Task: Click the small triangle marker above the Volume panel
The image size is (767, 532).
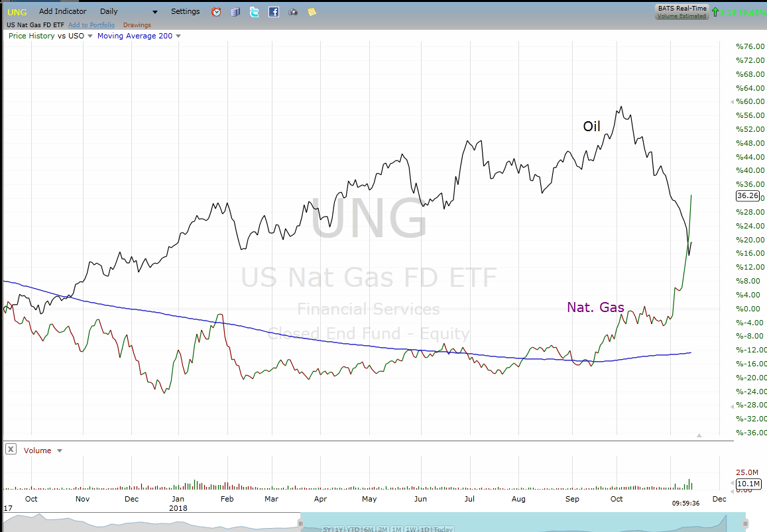Action: pyautogui.click(x=699, y=435)
